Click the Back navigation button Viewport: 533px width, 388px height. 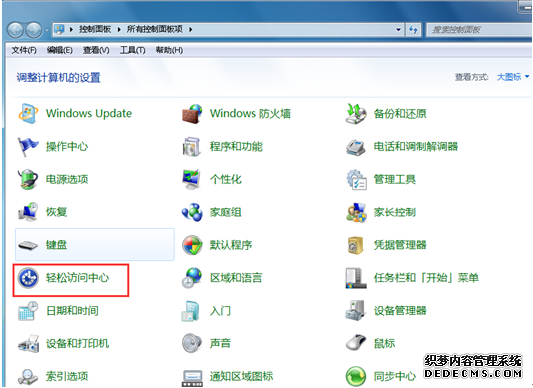coord(15,30)
